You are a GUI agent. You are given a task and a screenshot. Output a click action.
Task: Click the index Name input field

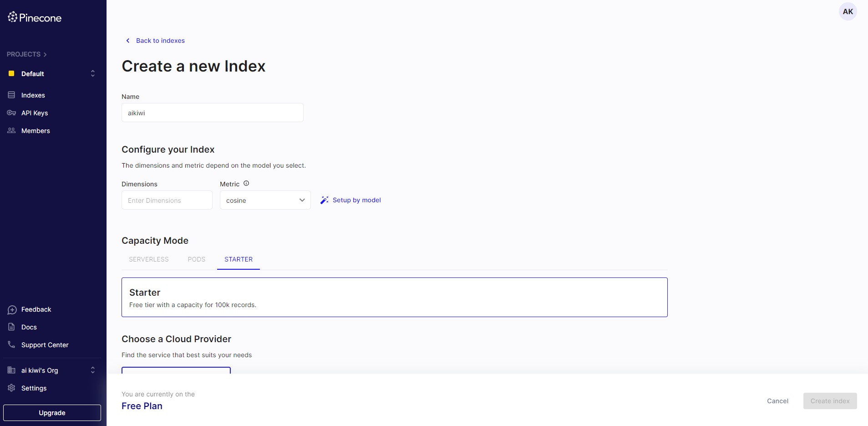pos(213,113)
